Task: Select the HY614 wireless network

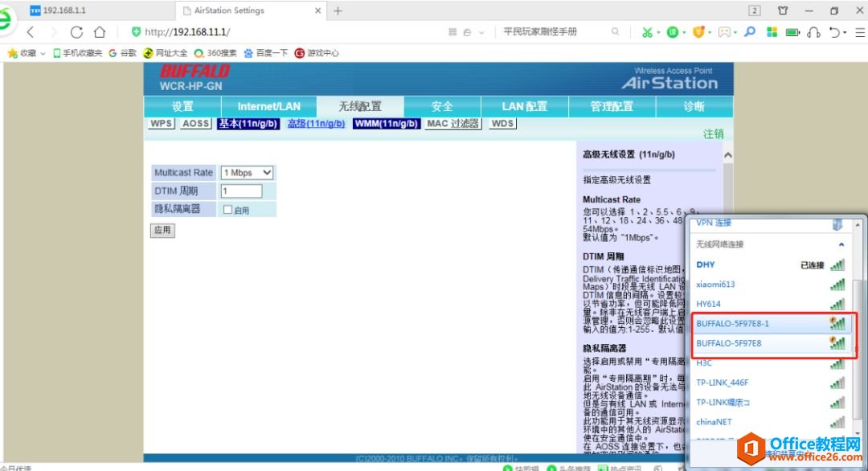Action: tap(771, 304)
